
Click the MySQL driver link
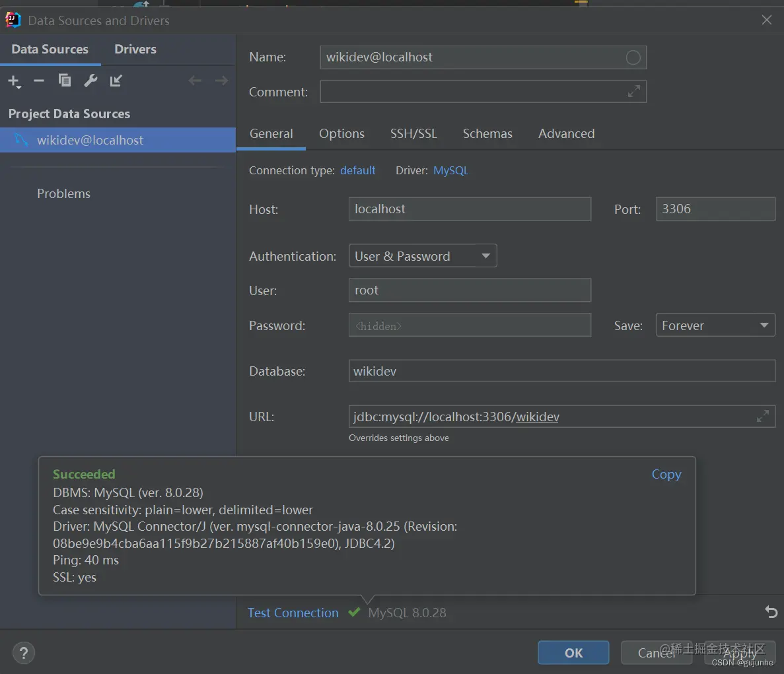point(450,170)
